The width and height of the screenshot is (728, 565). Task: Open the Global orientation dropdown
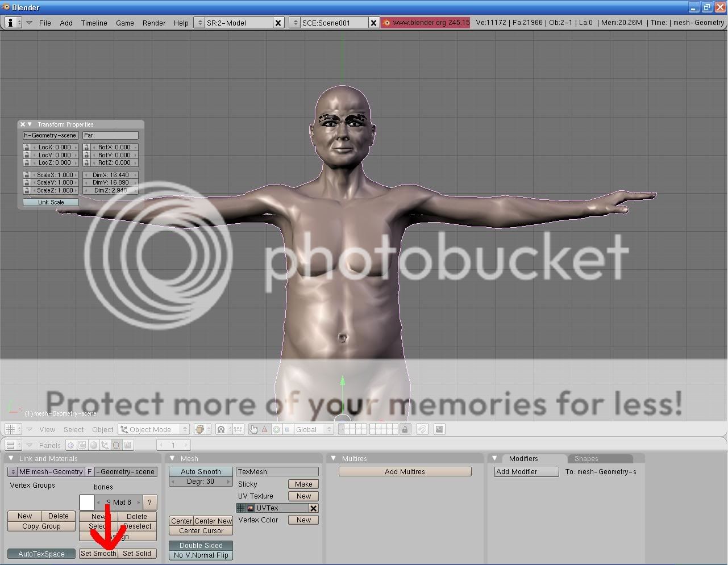[x=314, y=429]
